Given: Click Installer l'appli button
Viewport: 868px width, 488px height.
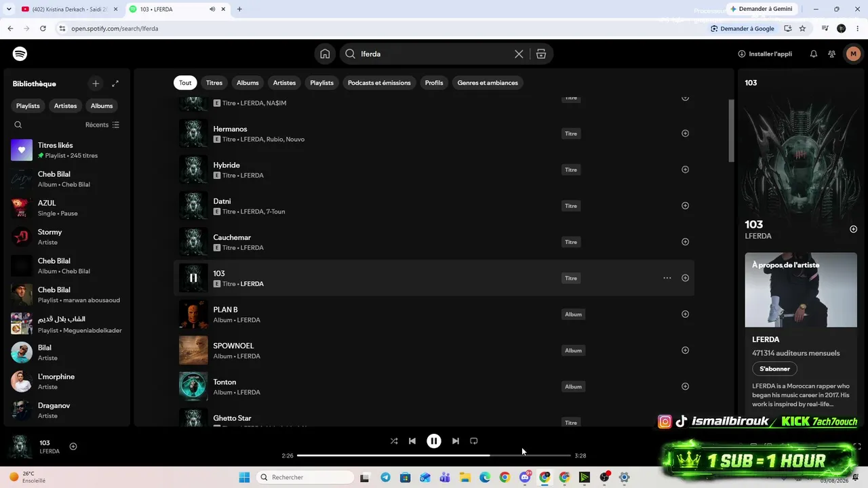Looking at the screenshot, I should click(765, 54).
